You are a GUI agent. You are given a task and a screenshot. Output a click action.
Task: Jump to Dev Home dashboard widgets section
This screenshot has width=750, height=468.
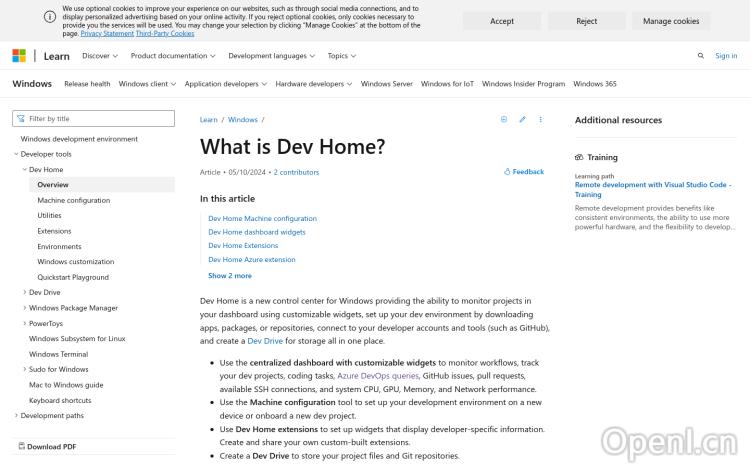coord(257,232)
